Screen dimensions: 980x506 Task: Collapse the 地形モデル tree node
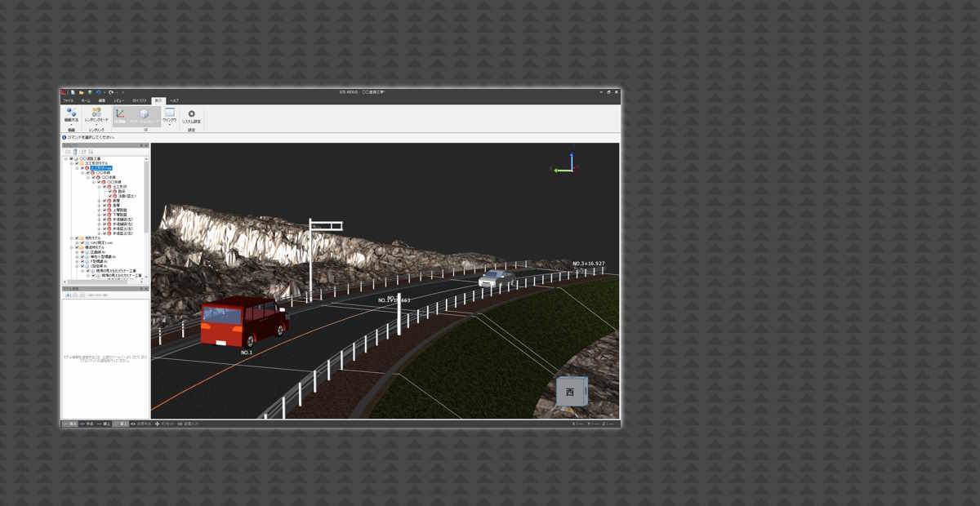pos(71,238)
